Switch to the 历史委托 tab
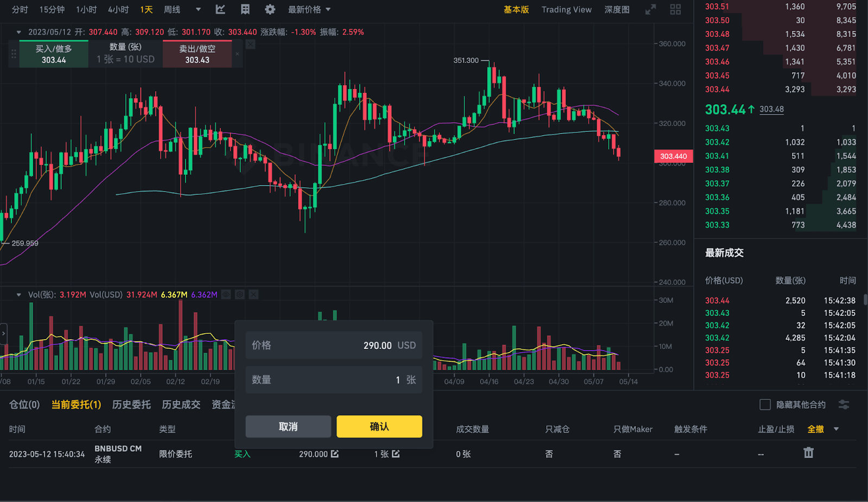868x502 pixels. 131,405
